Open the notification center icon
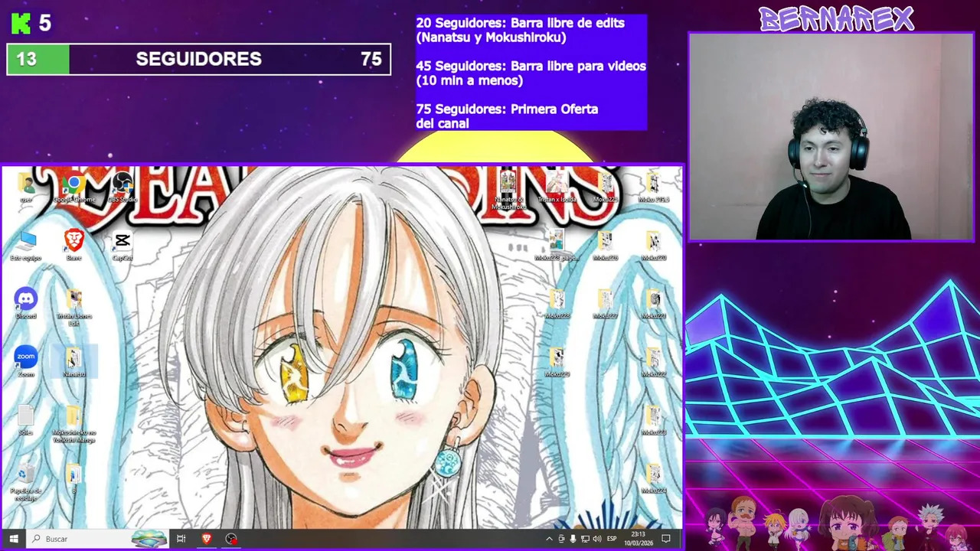Viewport: 980px width, 551px height. pos(666,539)
